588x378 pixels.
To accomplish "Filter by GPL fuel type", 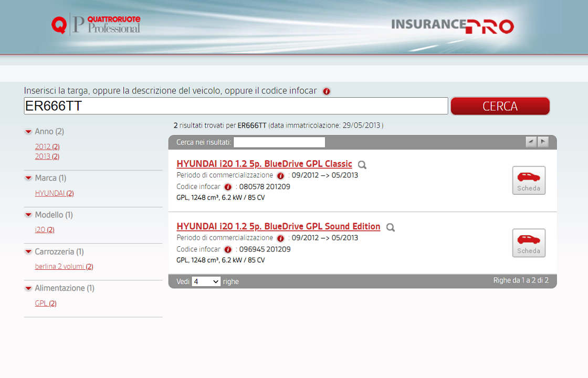I will click(x=46, y=303).
